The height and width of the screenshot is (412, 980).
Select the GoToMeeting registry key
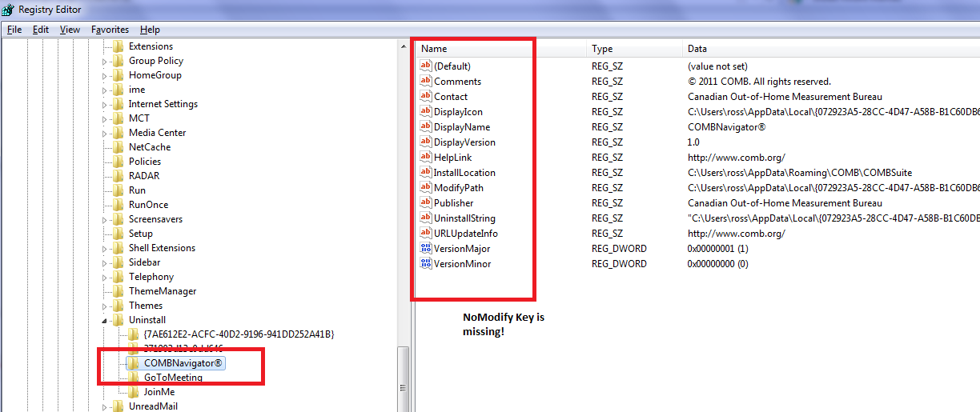173,378
